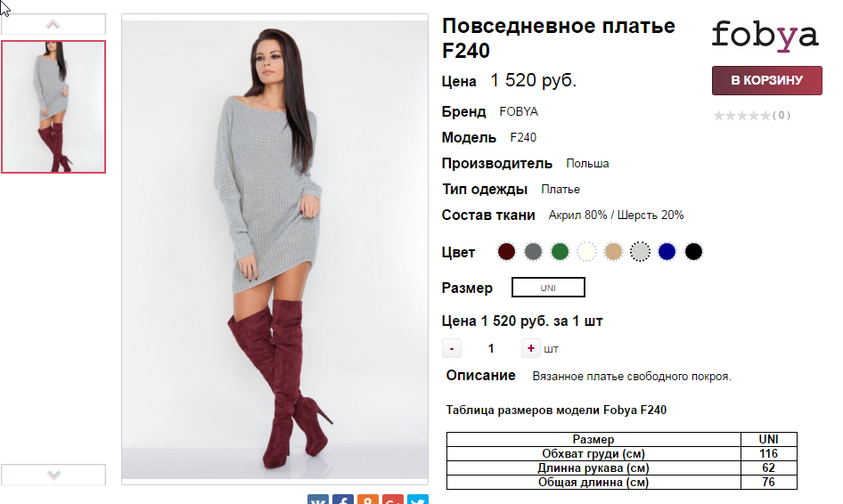Screen dimensions: 843x504
Task: Share via Odnoklassniki orange icon
Action: (x=368, y=500)
